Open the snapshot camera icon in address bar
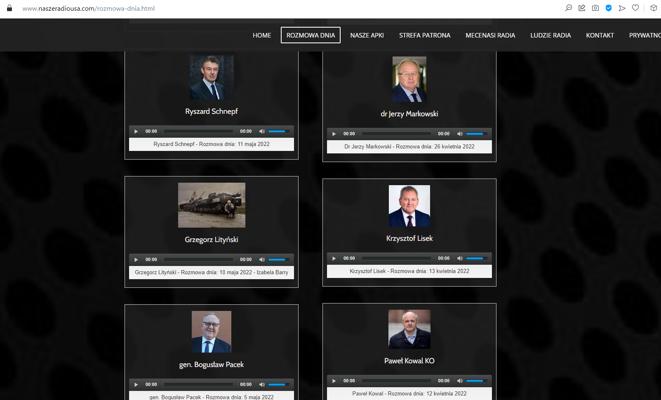 click(595, 8)
